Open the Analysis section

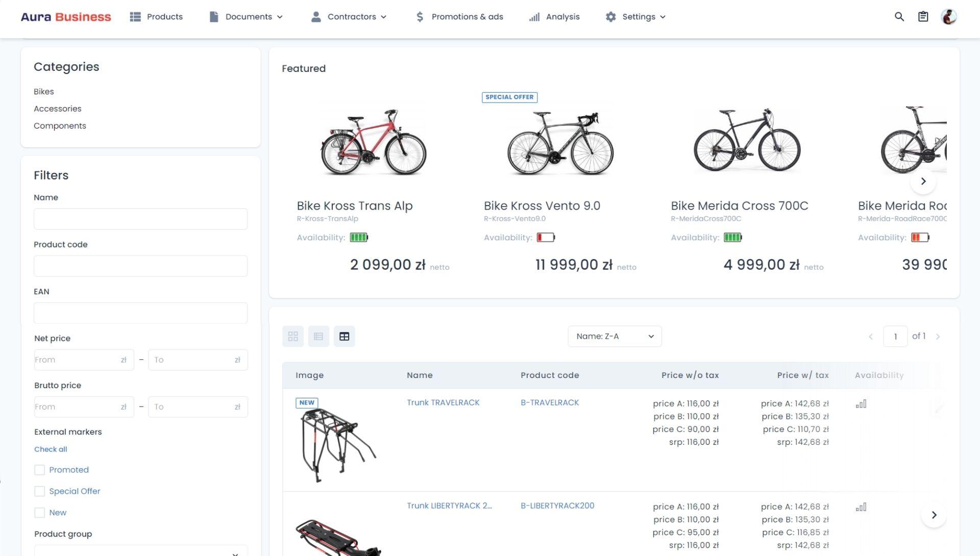pos(554,17)
